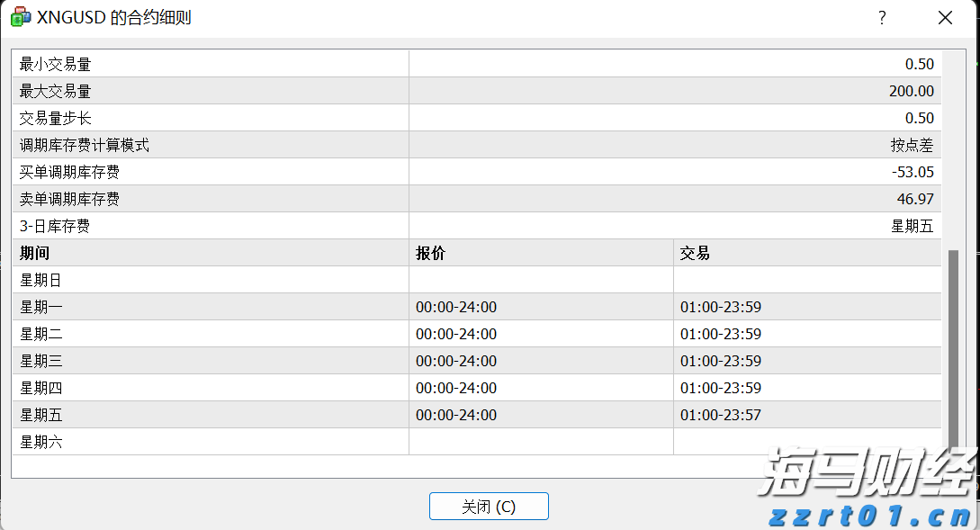This screenshot has width=980, height=530.
Task: Click the 卖单调期库存费 value 46.97
Action: coord(918,199)
